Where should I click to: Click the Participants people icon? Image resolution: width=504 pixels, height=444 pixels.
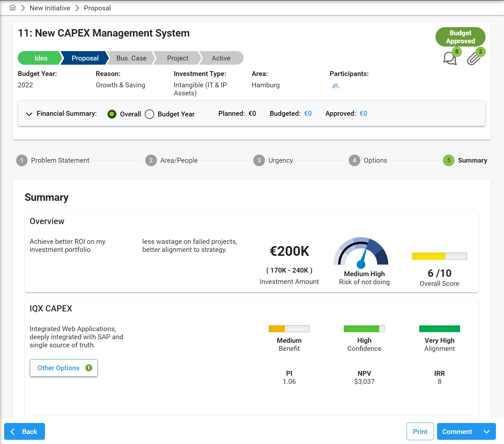pyautogui.click(x=335, y=86)
